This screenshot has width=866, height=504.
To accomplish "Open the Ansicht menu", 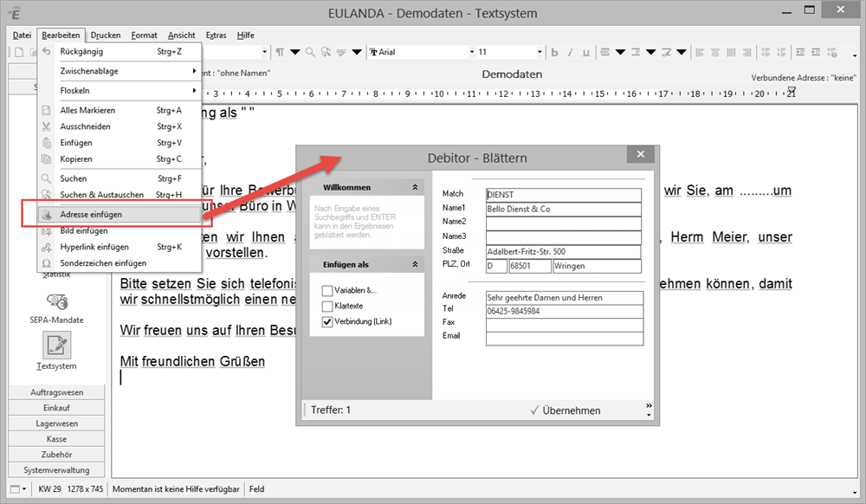I will click(182, 35).
